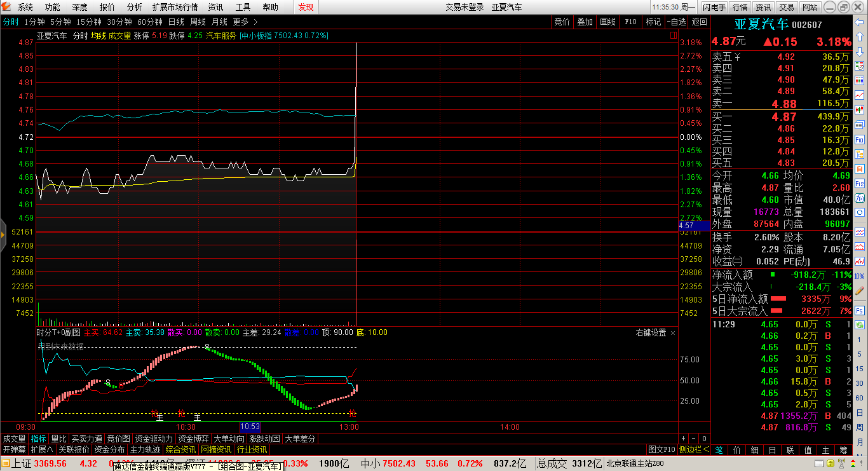Click the orange document sidebar icon
Screen dimensions: 868x471
click(x=859, y=168)
